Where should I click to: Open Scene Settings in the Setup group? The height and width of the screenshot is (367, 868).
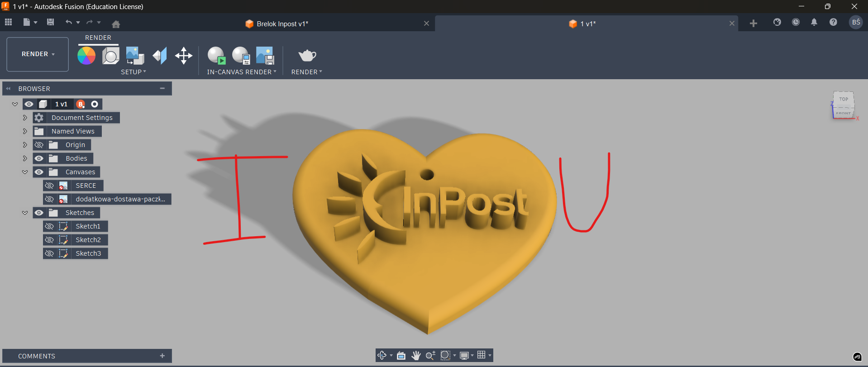110,56
